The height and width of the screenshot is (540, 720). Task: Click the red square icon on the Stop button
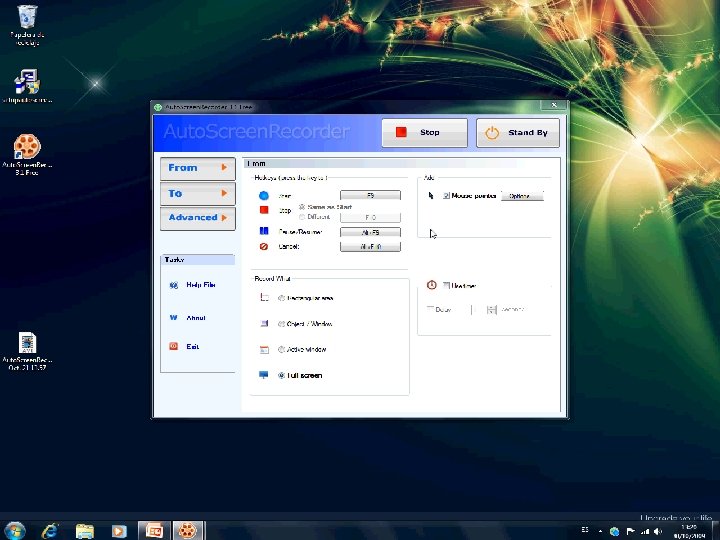click(401, 132)
